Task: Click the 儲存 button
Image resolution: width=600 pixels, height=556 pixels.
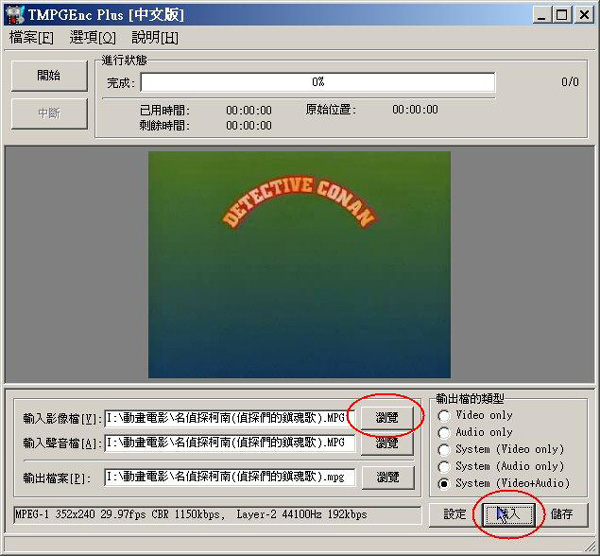Action: [x=562, y=514]
